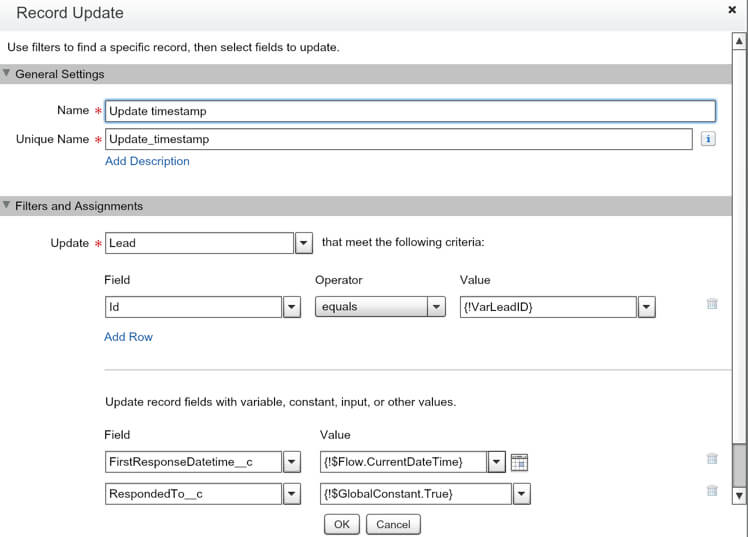Expand the {!VarLeadID} value dropdown
748x537 pixels.
[646, 308]
